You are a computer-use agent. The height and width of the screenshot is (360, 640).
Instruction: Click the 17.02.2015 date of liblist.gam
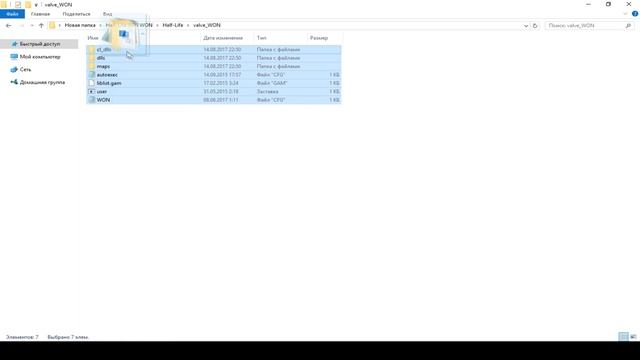coord(221,83)
